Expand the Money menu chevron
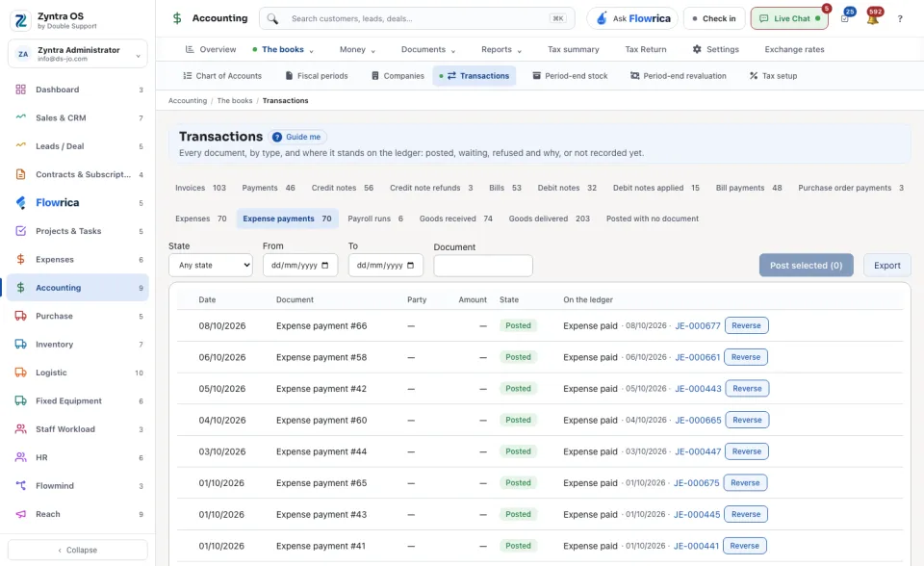The width and height of the screenshot is (924, 566). coord(373,51)
